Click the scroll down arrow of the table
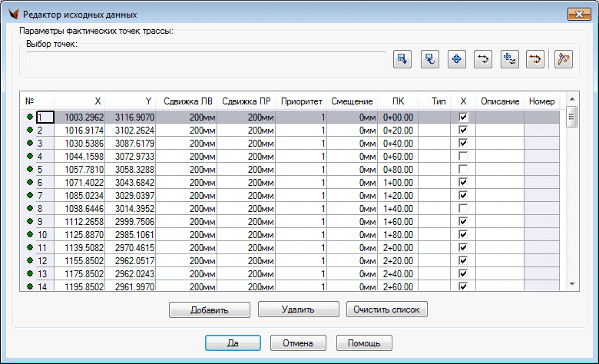 pos(571,284)
